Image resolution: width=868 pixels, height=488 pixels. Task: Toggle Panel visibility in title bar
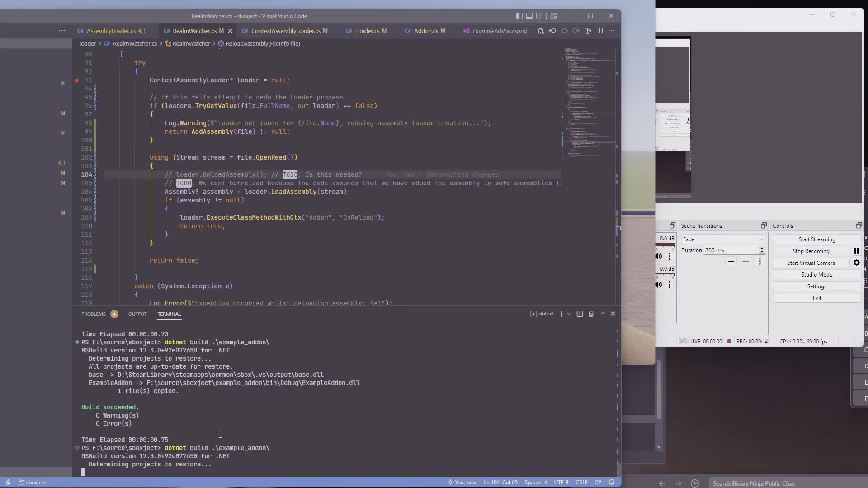[529, 16]
